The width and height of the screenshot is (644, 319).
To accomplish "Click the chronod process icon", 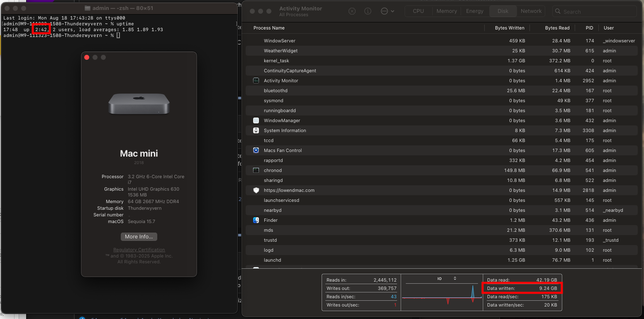I will tap(256, 170).
